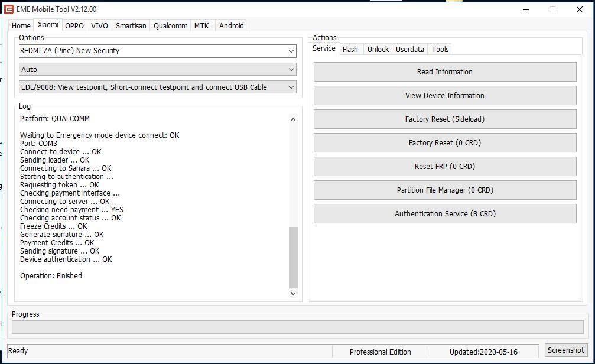This screenshot has width=595, height=364.
Task: Click the 'Port: COM3' log line
Action: point(39,144)
